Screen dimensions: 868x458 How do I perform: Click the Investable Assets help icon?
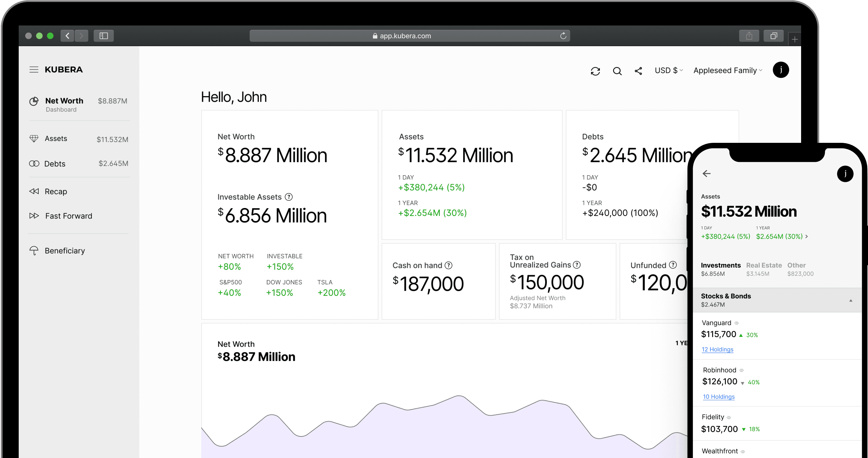(x=289, y=197)
